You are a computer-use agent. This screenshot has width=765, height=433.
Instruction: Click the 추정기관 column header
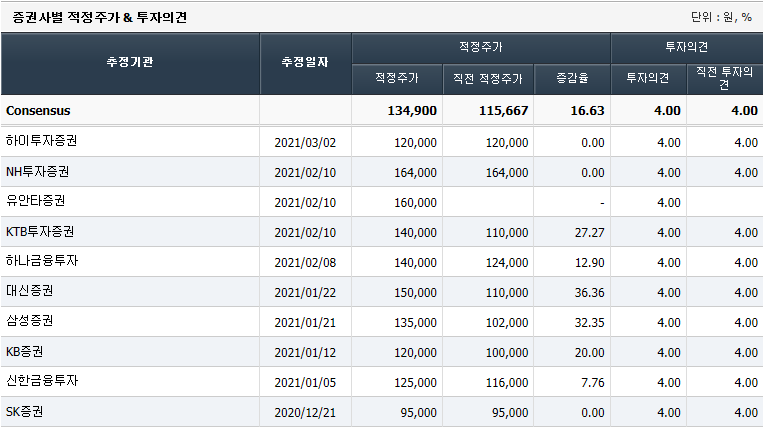[x=130, y=62]
